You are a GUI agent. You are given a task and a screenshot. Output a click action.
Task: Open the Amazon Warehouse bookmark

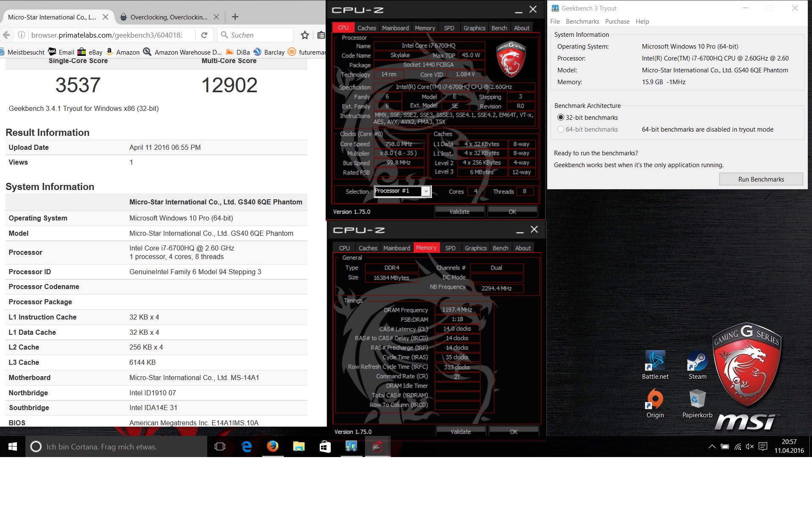click(x=182, y=52)
